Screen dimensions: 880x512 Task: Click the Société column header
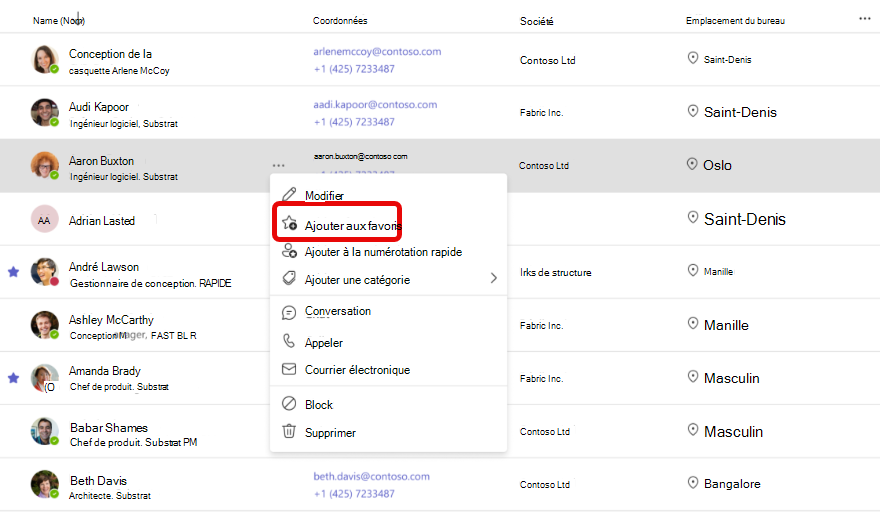click(x=537, y=21)
